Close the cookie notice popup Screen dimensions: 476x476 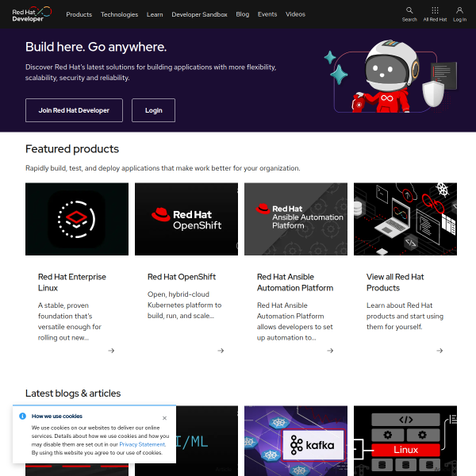164,418
